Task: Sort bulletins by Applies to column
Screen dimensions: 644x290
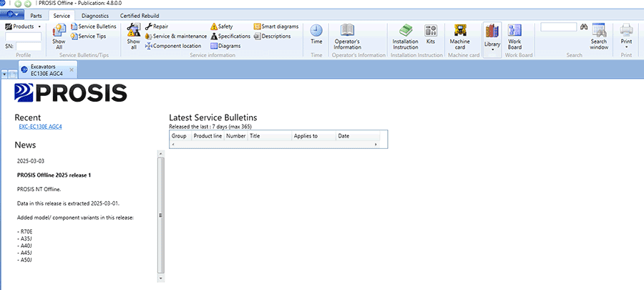Action: tap(314, 136)
